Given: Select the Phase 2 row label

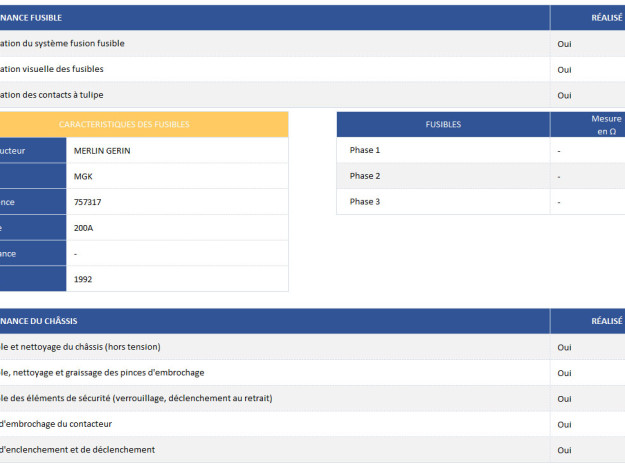Looking at the screenshot, I should (365, 176).
